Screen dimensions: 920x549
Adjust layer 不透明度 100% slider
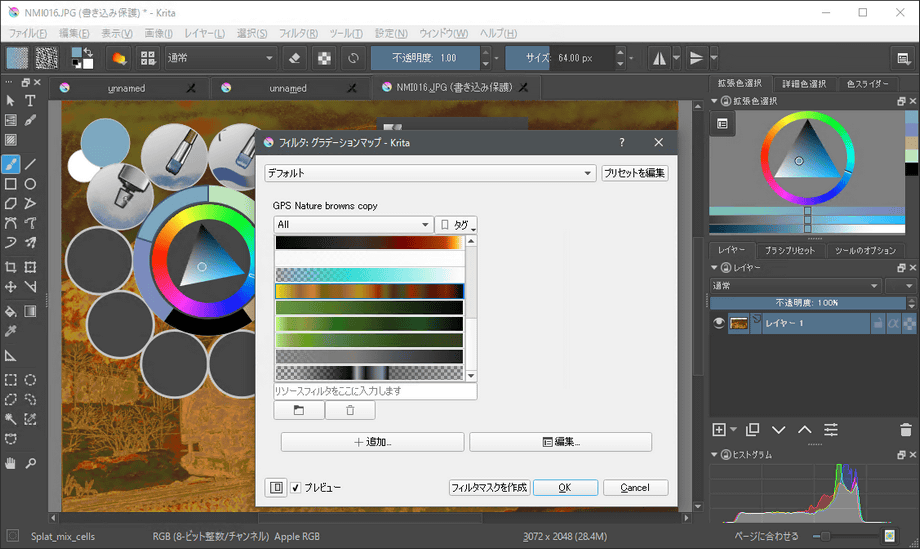tap(808, 303)
